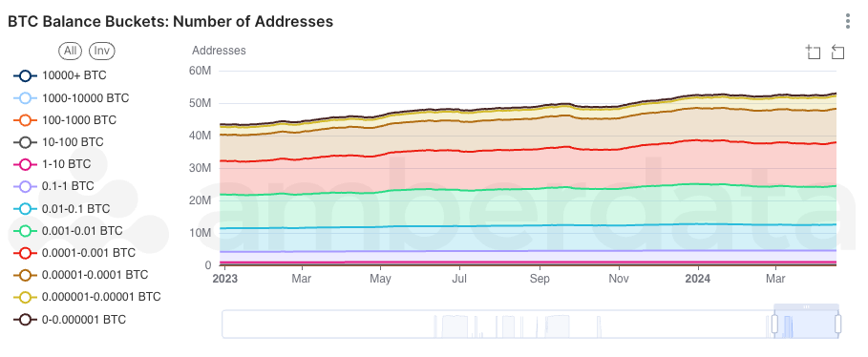This screenshot has width=868, height=357.
Task: Click the Addresses axis title
Action: [219, 51]
